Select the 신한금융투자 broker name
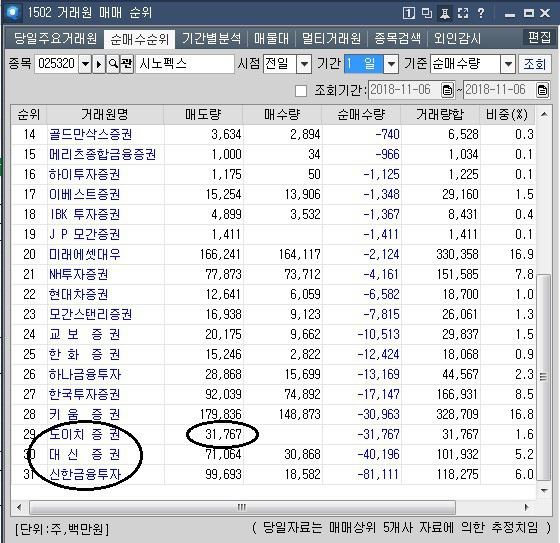 click(x=85, y=475)
